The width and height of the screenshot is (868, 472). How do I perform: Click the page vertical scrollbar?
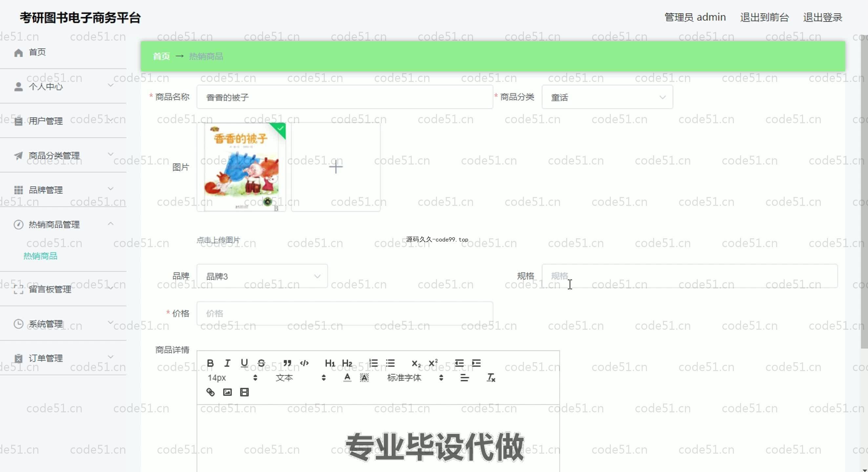(x=864, y=192)
